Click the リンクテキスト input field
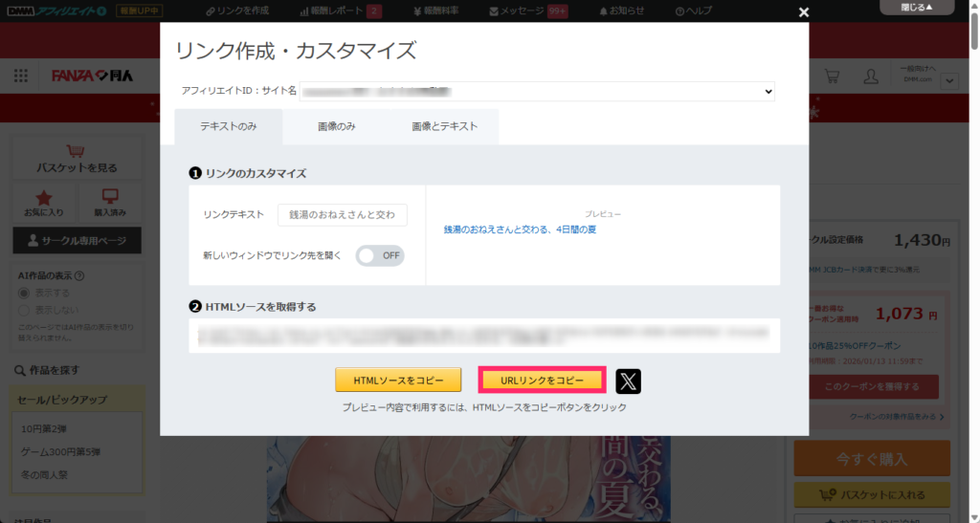980x523 pixels. (x=343, y=215)
